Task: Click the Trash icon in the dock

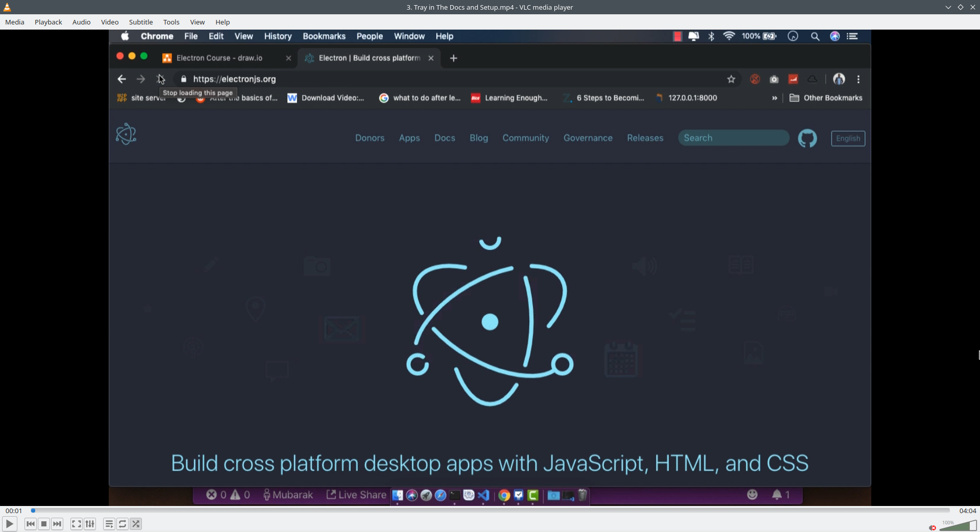Action: (582, 495)
